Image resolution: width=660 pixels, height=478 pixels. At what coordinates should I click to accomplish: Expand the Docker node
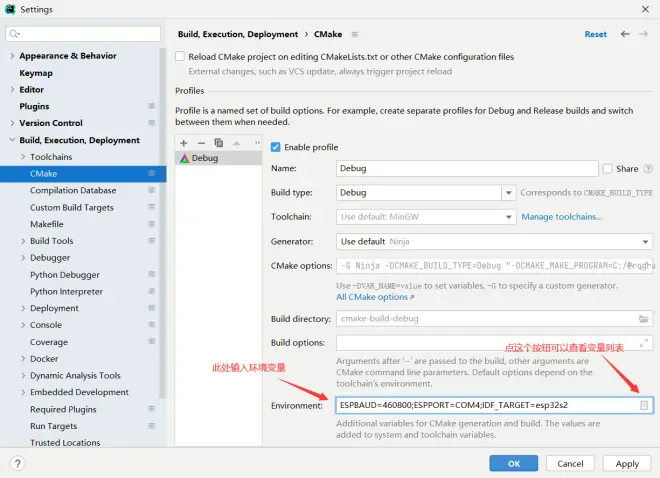pyautogui.click(x=23, y=358)
